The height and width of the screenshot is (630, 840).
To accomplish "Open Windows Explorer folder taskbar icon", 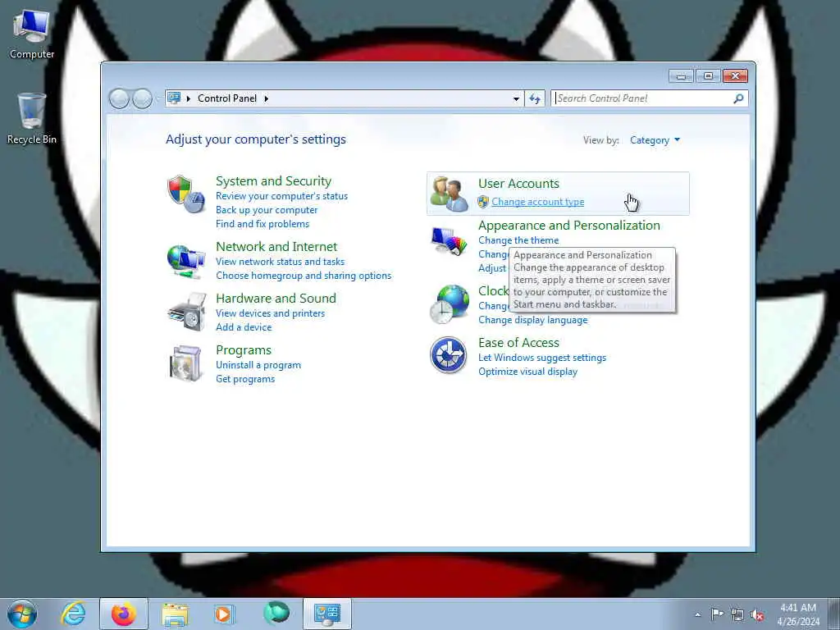I will click(175, 614).
